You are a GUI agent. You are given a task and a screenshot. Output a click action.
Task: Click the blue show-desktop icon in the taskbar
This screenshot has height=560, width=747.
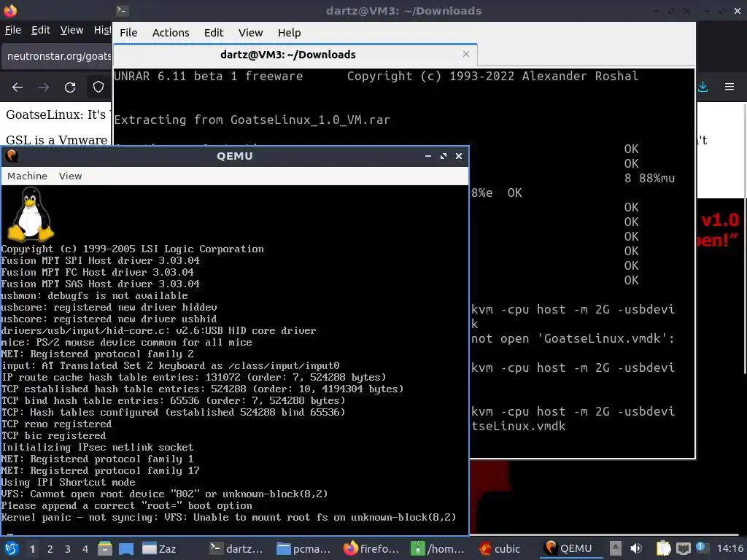(126, 548)
